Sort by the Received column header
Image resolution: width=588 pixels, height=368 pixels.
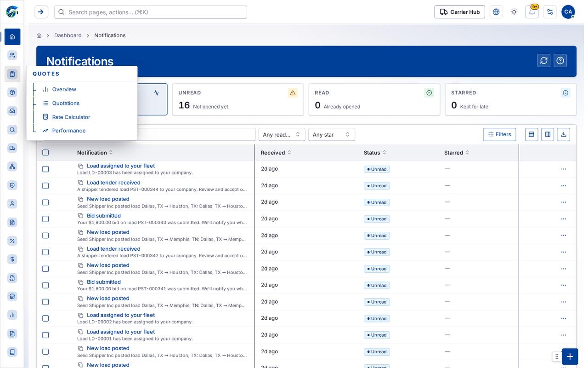click(x=276, y=153)
